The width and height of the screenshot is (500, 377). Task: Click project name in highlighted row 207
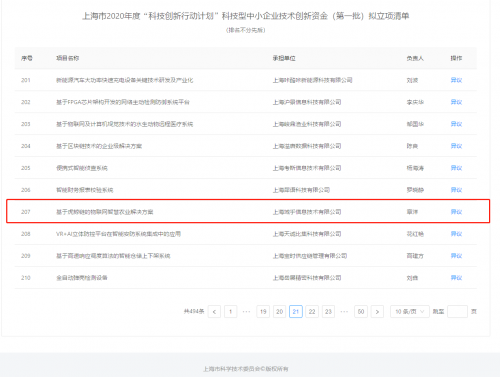point(105,212)
